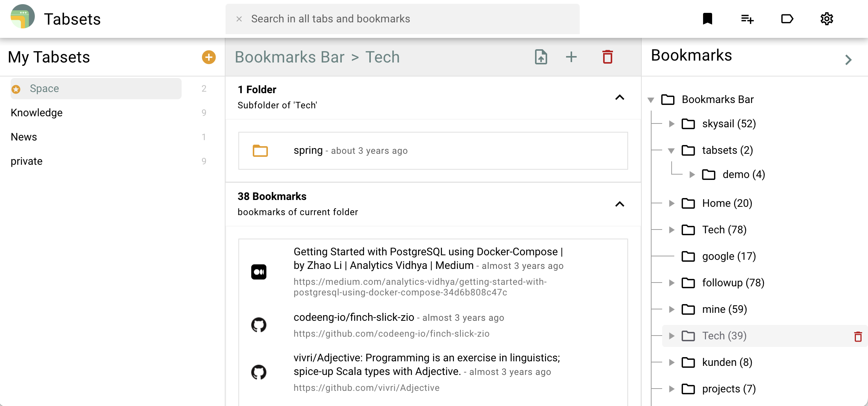Expand the demo (4) folder
This screenshot has height=406, width=868.
pyautogui.click(x=692, y=175)
